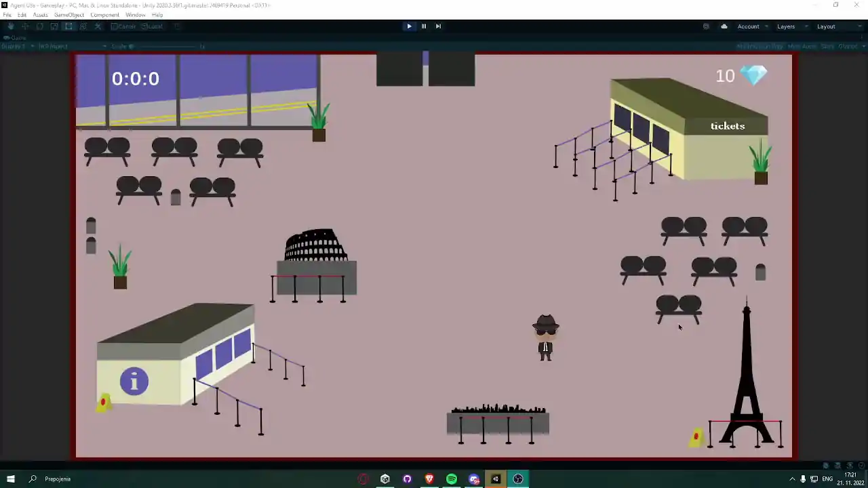
Task: Click the potted plant beside tickets booth
Action: coord(761,161)
